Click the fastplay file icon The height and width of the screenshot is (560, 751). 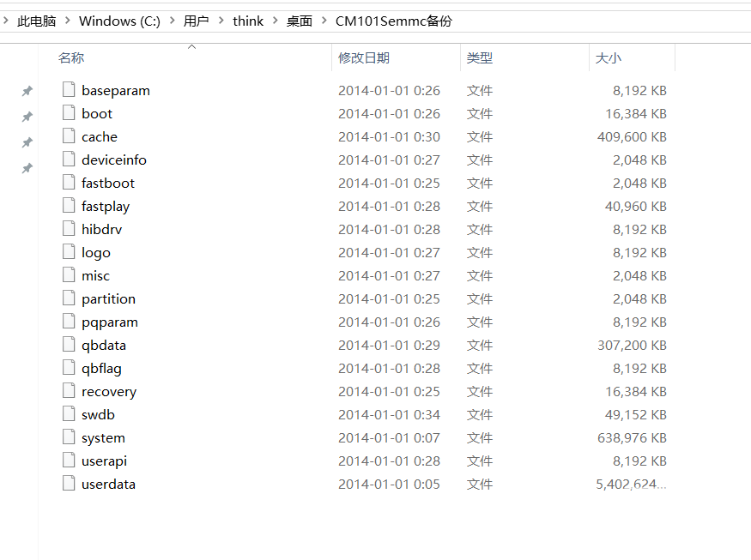pyautogui.click(x=69, y=205)
